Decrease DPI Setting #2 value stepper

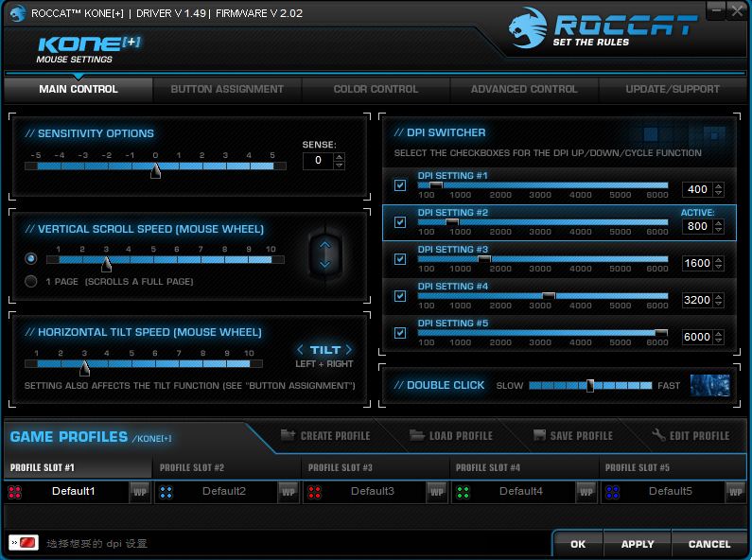click(x=719, y=230)
